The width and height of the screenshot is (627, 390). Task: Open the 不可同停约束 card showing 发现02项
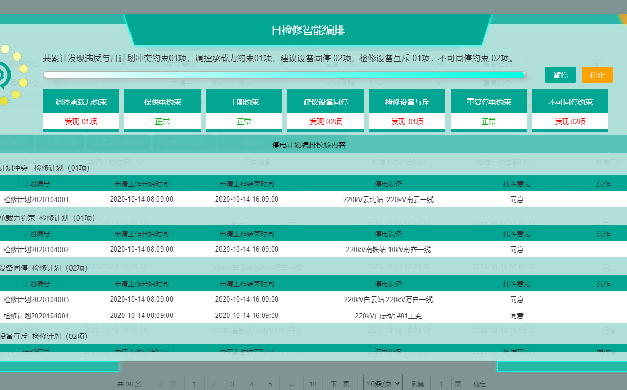click(x=570, y=110)
